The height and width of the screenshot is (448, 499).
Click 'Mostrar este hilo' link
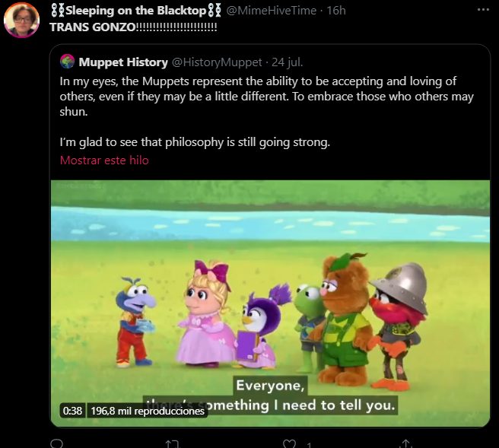(104, 160)
